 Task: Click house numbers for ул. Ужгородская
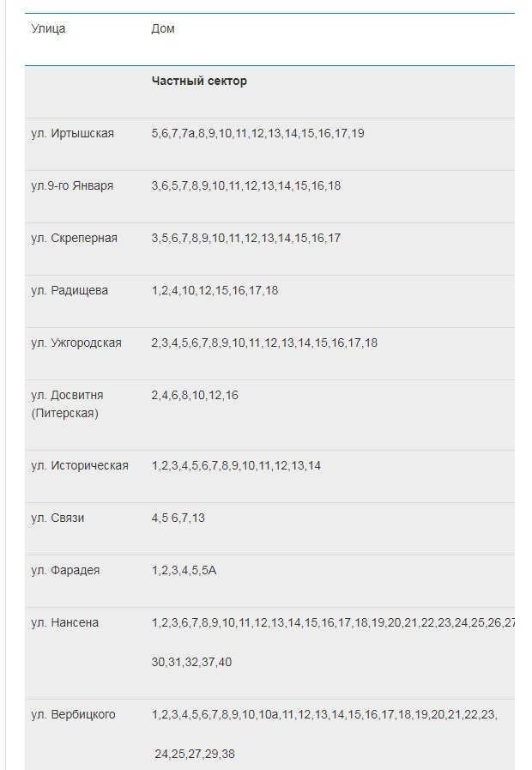pos(264,343)
